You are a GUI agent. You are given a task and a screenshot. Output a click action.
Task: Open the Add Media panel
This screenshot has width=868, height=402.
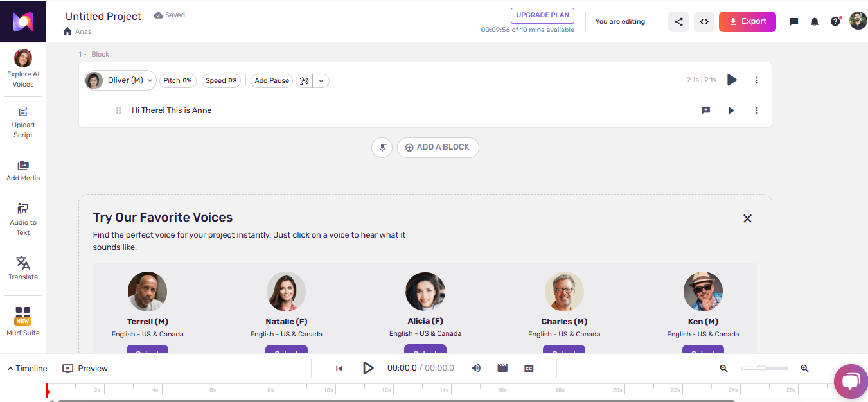tap(23, 171)
